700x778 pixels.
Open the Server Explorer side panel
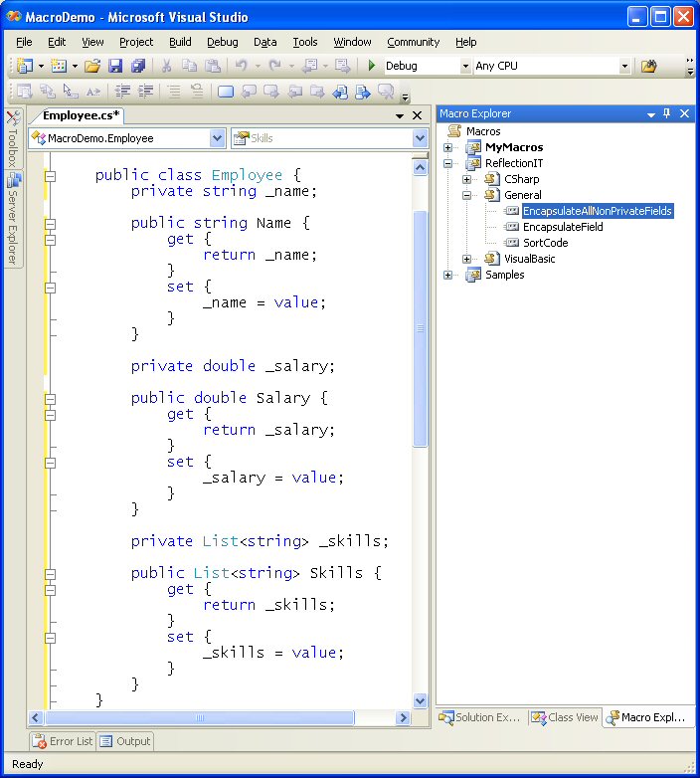[x=13, y=219]
